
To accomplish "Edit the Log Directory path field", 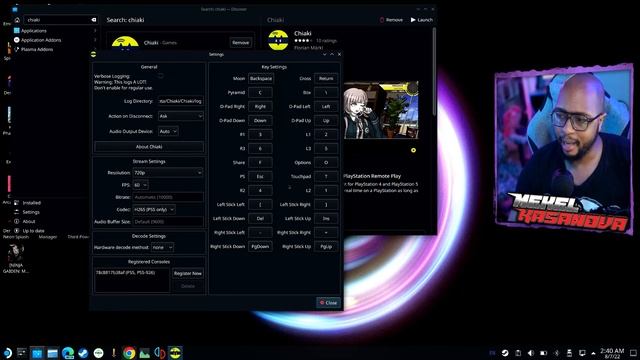I will (181, 101).
